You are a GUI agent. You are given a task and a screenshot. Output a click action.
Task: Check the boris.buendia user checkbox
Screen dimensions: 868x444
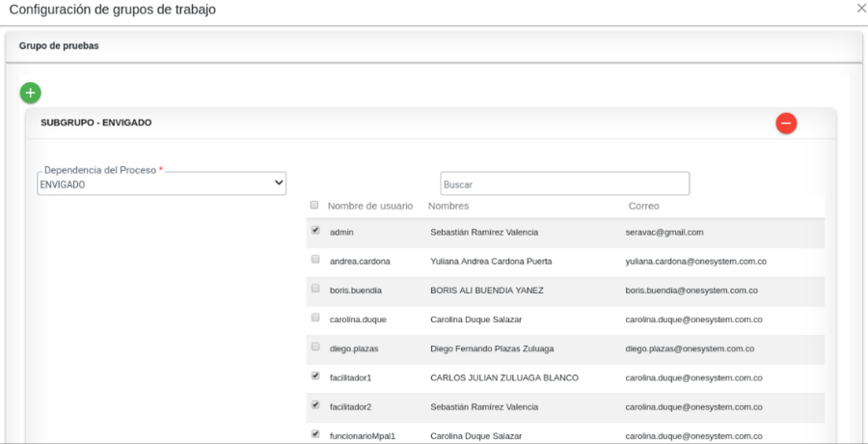pos(315,289)
